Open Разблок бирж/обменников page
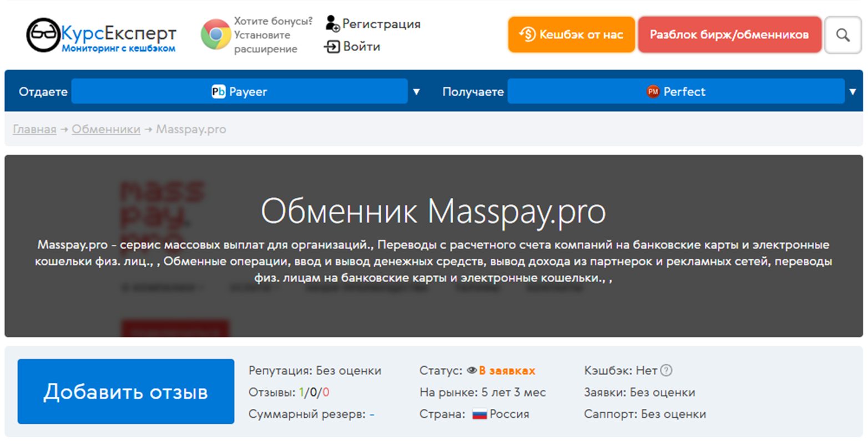This screenshot has height=445, width=868. point(730,34)
